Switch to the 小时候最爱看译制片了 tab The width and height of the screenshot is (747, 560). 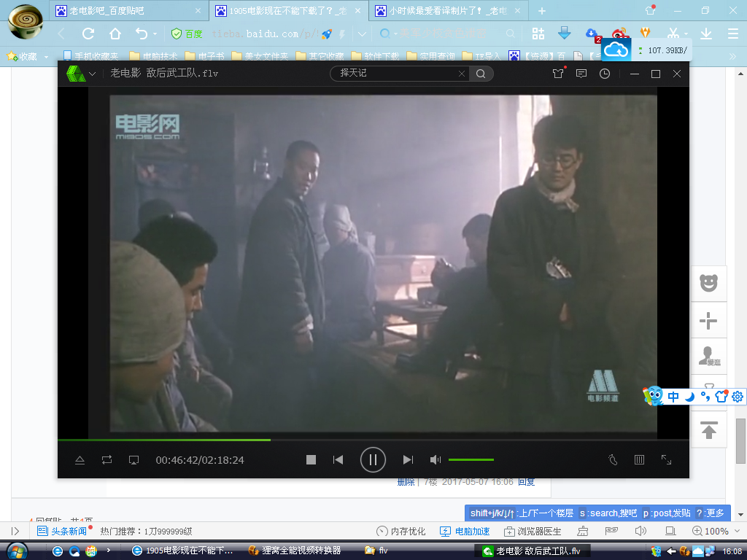pos(448,10)
